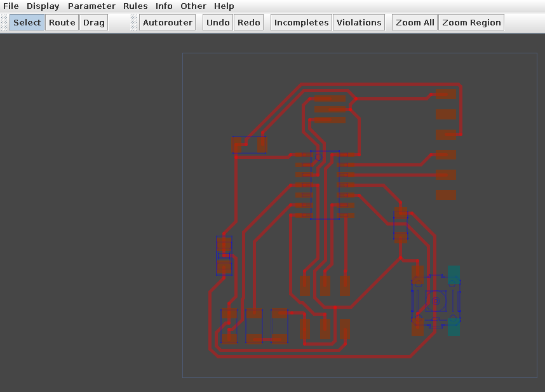Open the Help menu
Screen dimensions: 545x392
(224, 6)
